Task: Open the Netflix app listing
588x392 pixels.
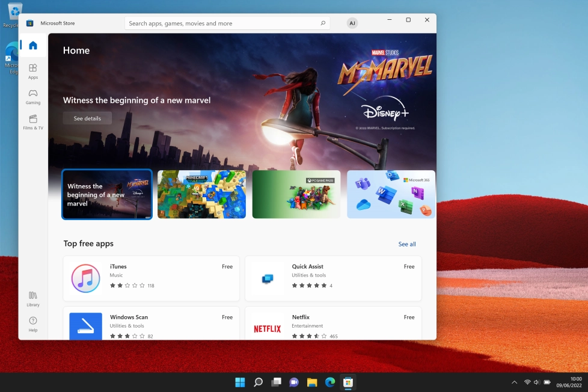Action: [x=333, y=324]
